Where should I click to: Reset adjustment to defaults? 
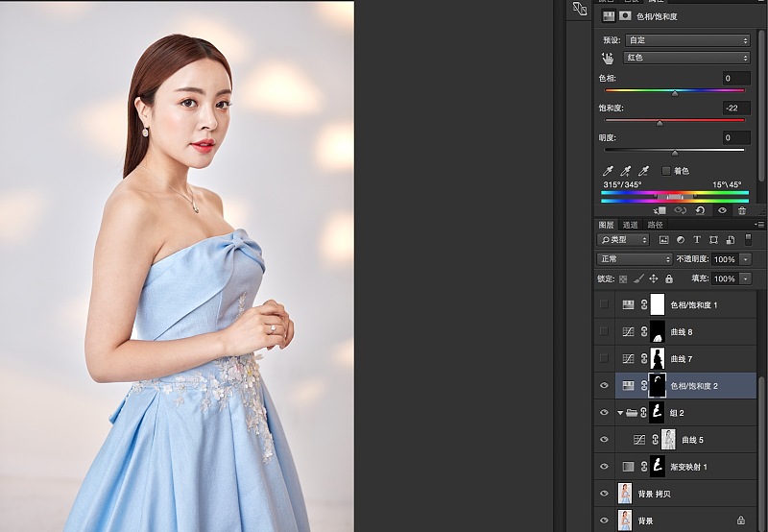[x=701, y=210]
